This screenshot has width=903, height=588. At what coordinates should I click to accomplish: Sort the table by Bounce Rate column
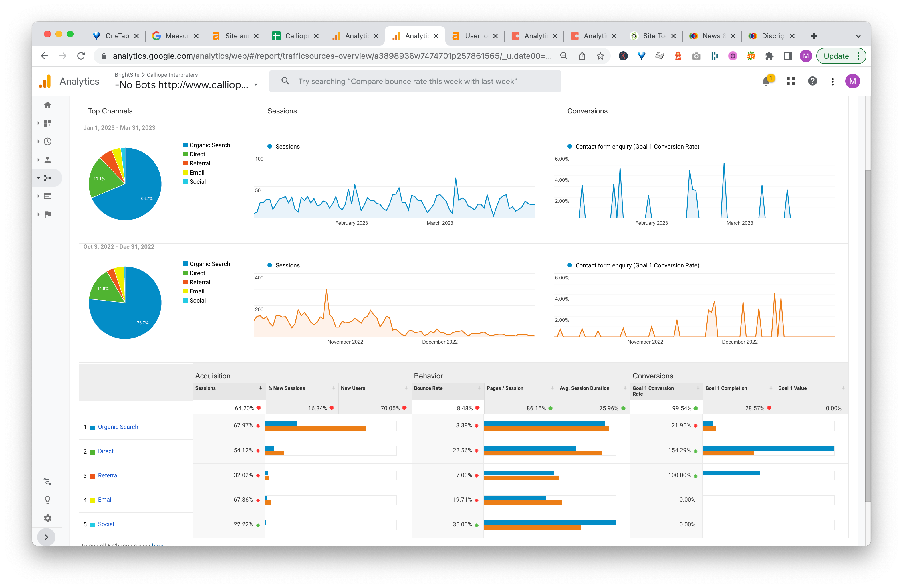pos(428,388)
